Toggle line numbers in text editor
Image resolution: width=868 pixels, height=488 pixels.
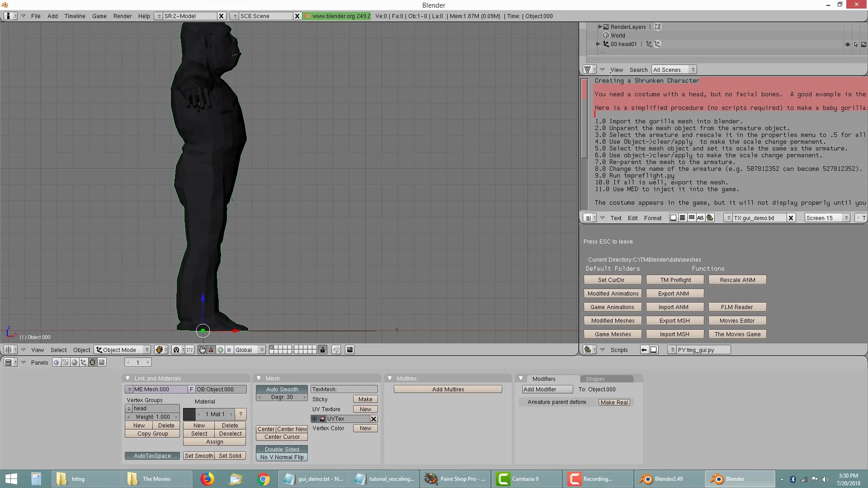pyautogui.click(x=682, y=218)
